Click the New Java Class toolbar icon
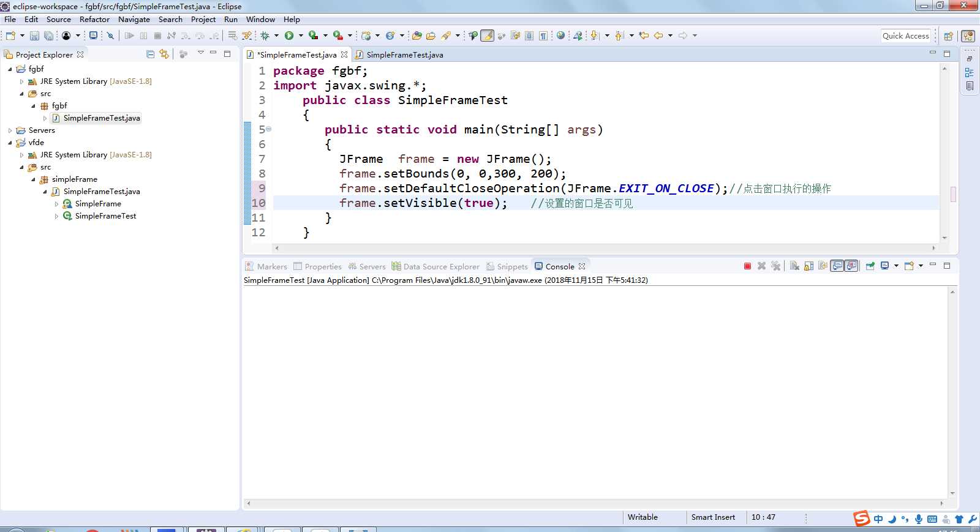Viewport: 980px width, 532px height. coord(390,36)
